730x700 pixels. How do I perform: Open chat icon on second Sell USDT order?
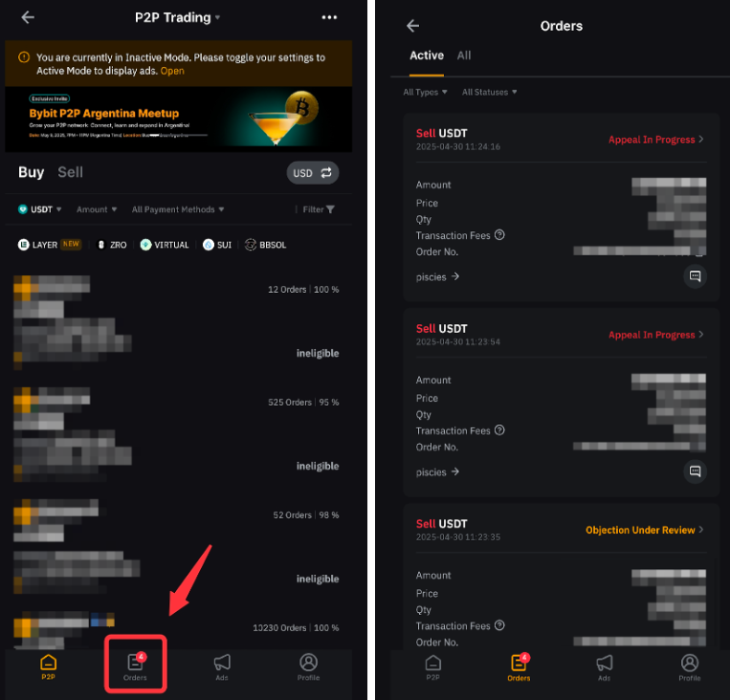695,471
